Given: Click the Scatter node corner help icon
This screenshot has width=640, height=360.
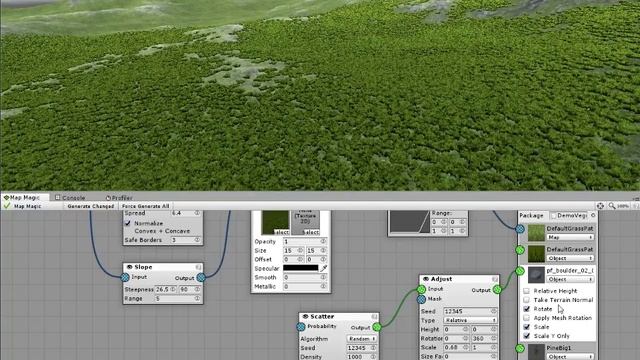Looking at the screenshot, I should tap(374, 317).
